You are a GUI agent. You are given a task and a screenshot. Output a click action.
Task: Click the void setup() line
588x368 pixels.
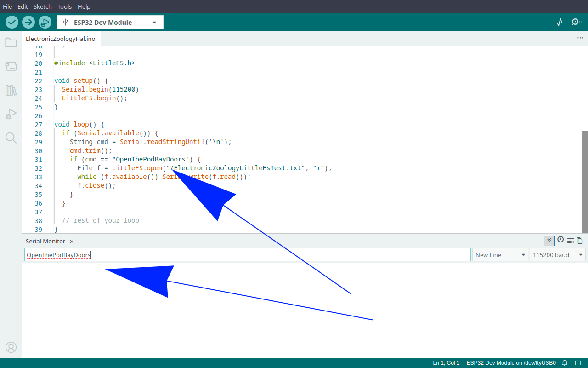coord(81,81)
